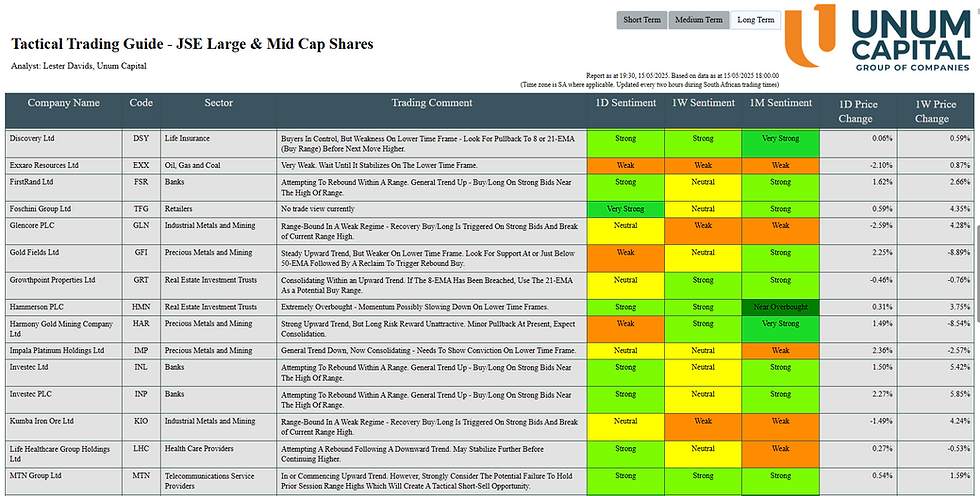Click Investec PLC's 5.85% weekly change

pyautogui.click(x=959, y=395)
